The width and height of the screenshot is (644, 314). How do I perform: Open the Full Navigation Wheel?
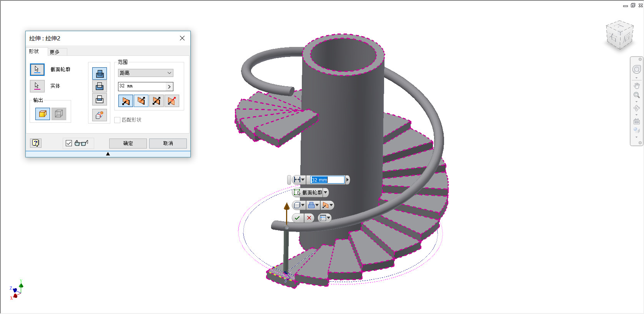point(637,69)
